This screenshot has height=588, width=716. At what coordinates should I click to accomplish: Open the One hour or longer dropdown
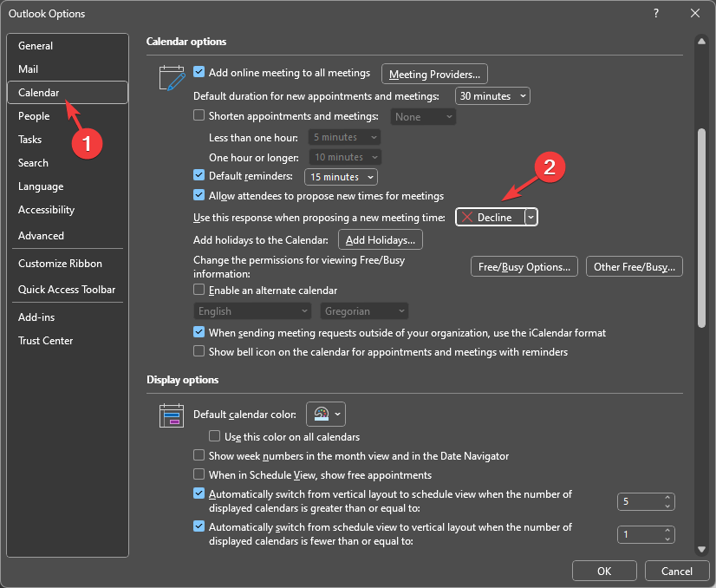345,157
